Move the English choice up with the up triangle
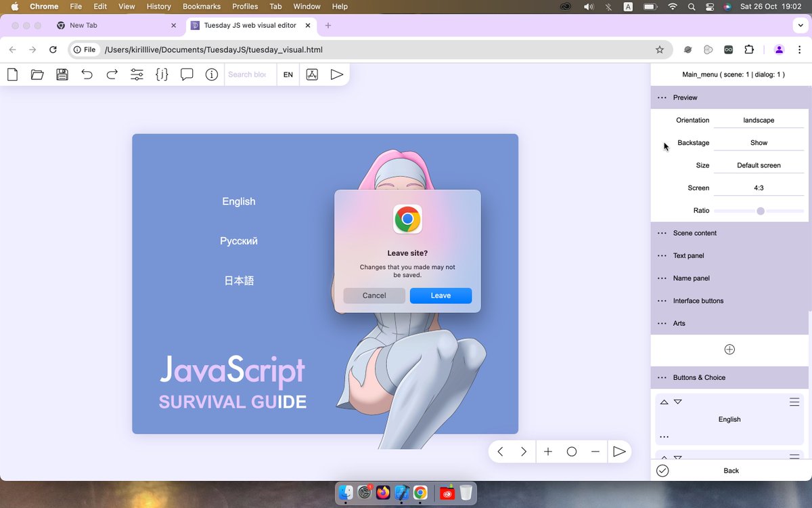The width and height of the screenshot is (812, 508). pyautogui.click(x=664, y=402)
